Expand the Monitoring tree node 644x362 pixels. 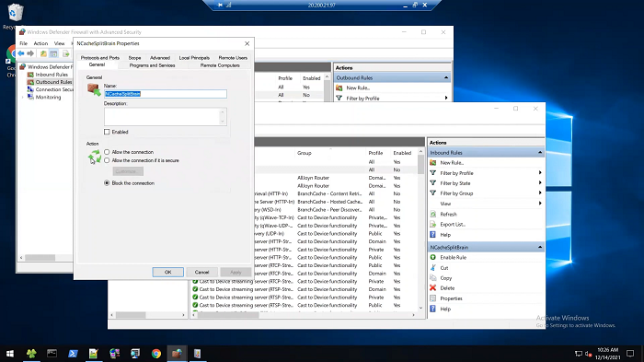tap(23, 97)
